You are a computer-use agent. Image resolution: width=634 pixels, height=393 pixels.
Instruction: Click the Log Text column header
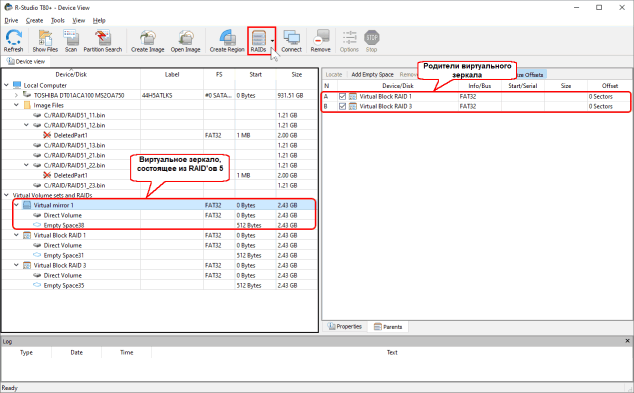click(x=392, y=353)
